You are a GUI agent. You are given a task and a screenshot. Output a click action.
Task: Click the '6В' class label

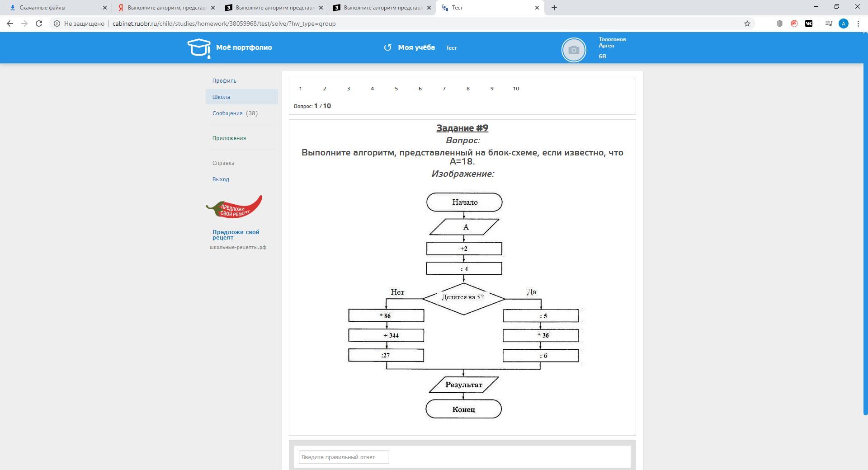[602, 56]
